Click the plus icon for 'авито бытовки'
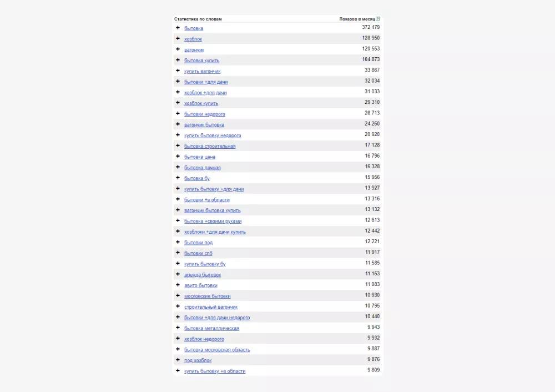The height and width of the screenshot is (392, 555). click(178, 285)
